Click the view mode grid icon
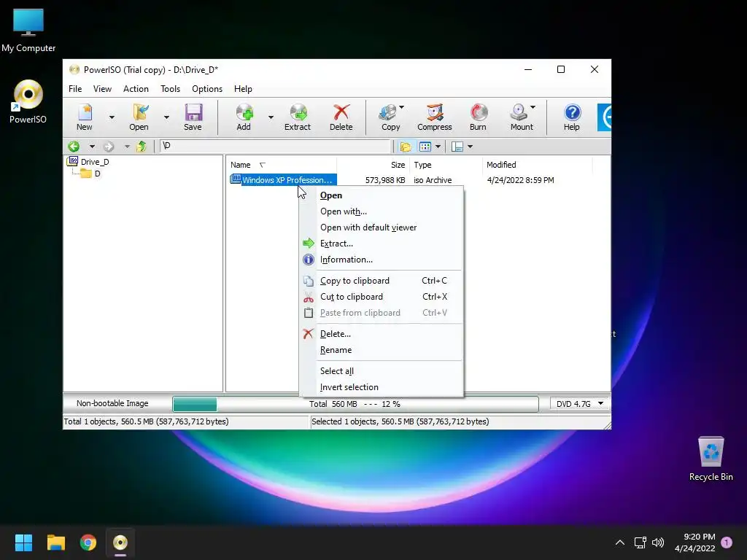The width and height of the screenshot is (747, 560). click(425, 147)
